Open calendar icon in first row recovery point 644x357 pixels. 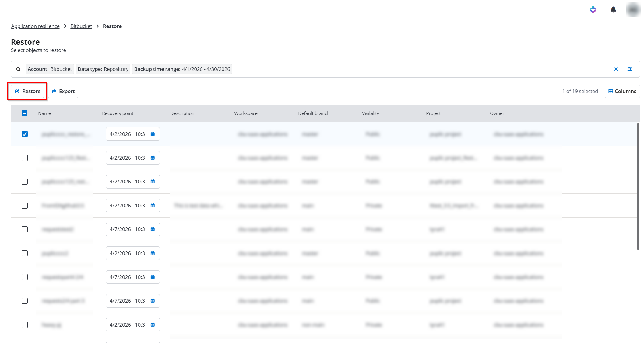click(x=153, y=134)
